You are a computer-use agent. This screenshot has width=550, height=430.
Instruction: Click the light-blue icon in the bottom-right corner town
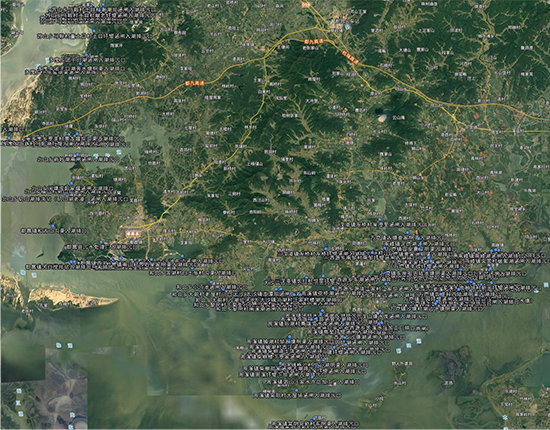click(x=505, y=417)
